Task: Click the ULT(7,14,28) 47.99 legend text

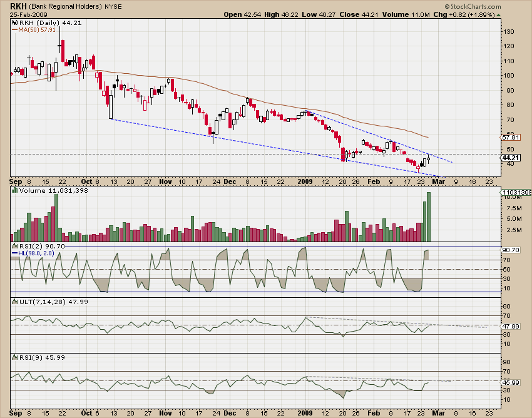Action: tap(54, 302)
